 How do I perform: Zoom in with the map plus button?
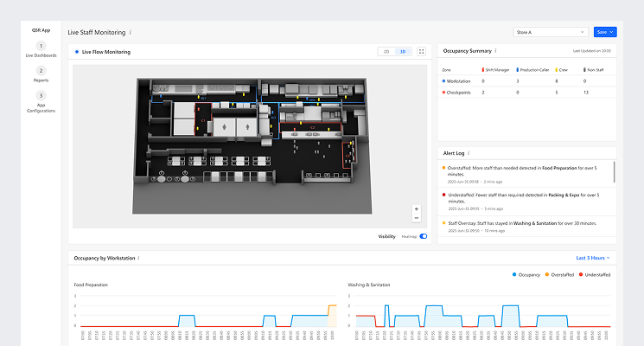point(416,208)
